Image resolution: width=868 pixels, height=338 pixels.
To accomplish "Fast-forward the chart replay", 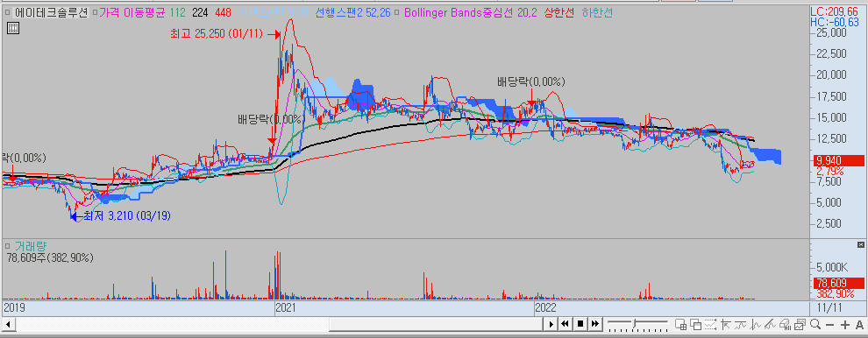I will click(595, 324).
